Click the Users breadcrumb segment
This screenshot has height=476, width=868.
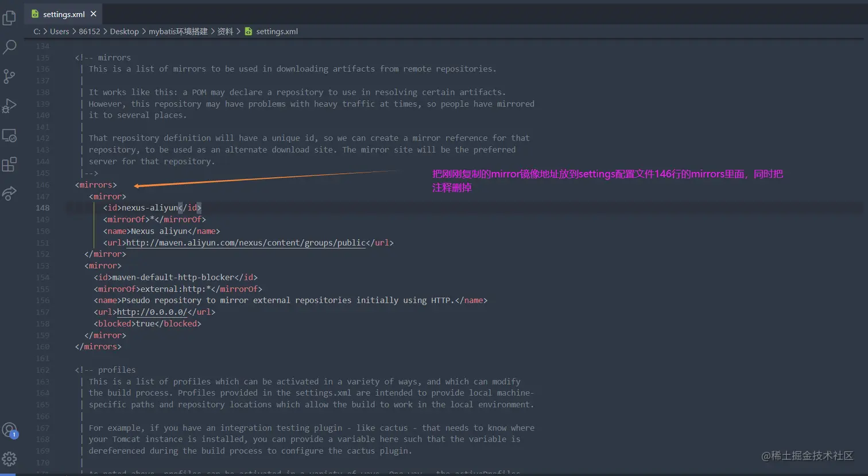tap(59, 32)
